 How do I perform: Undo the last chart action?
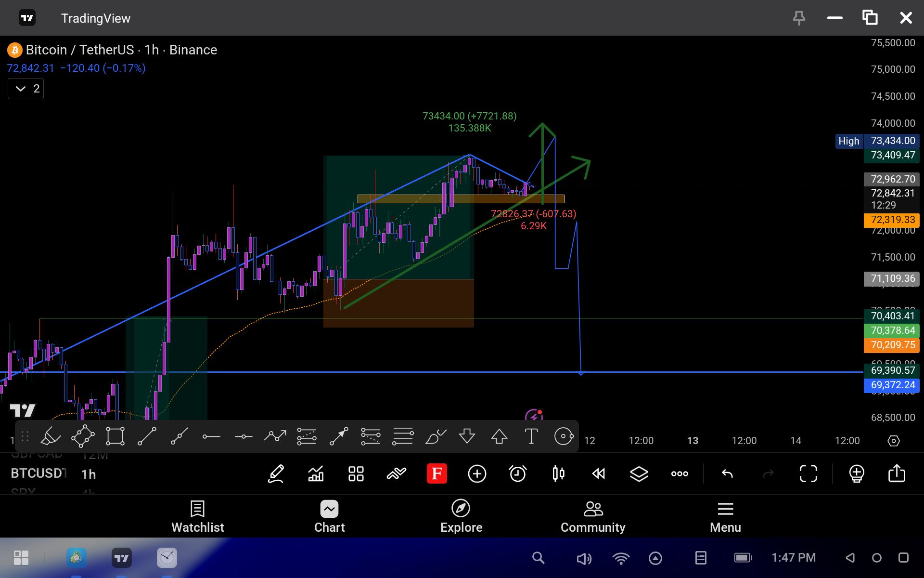pos(727,474)
